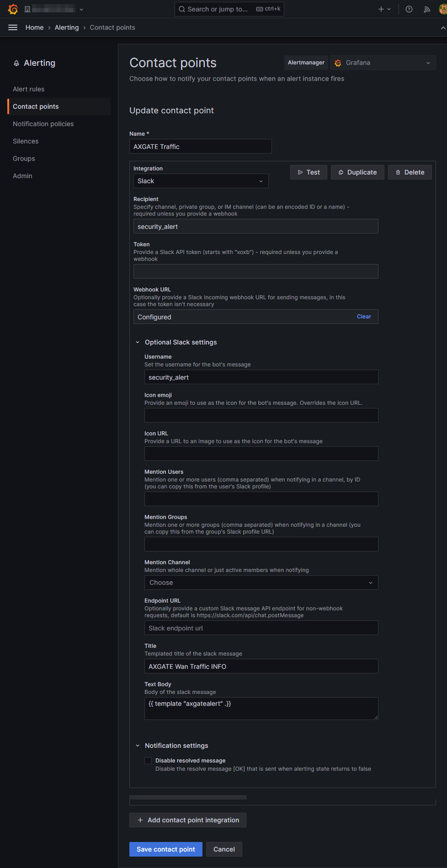Open Groups in sidebar
The height and width of the screenshot is (868, 447).
pyautogui.click(x=24, y=159)
